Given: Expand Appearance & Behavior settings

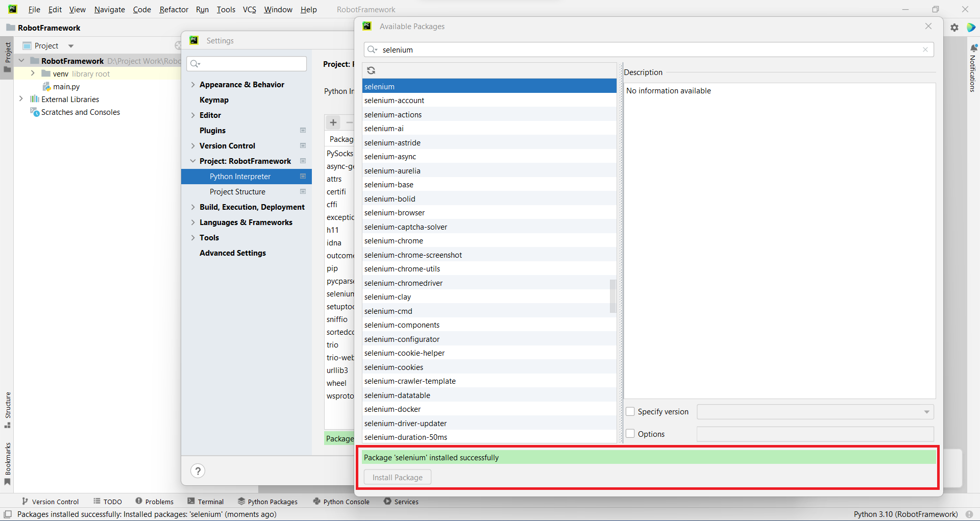Looking at the screenshot, I should point(193,85).
